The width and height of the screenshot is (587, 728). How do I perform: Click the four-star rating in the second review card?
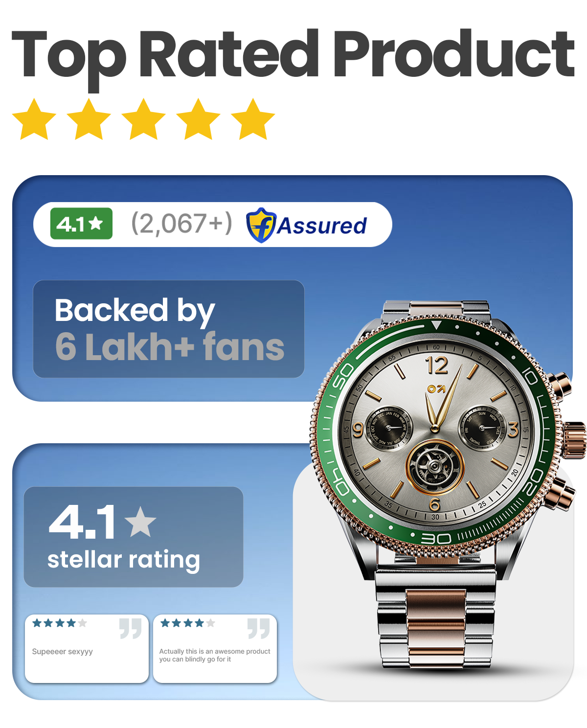188,623
